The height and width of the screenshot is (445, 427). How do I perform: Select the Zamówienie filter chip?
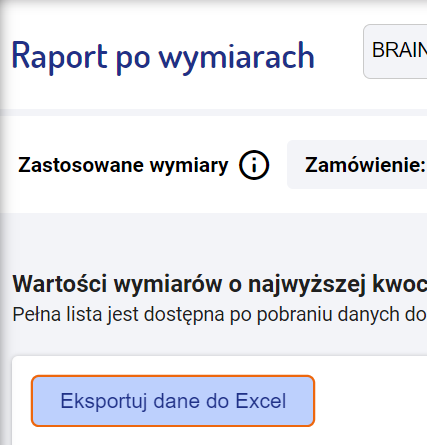(x=357, y=165)
